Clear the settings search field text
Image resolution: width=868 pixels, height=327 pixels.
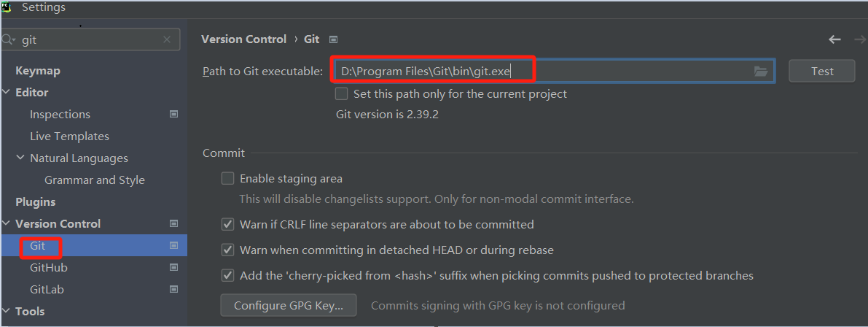[x=167, y=40]
